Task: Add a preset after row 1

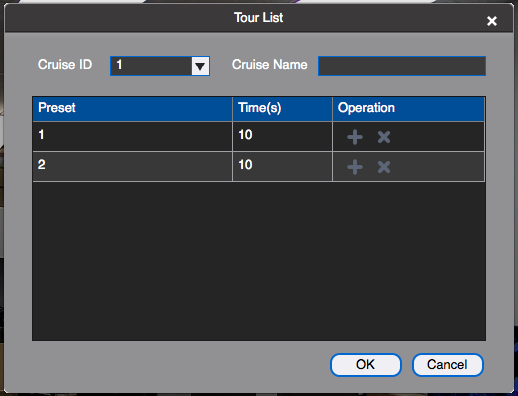Action: [x=355, y=137]
